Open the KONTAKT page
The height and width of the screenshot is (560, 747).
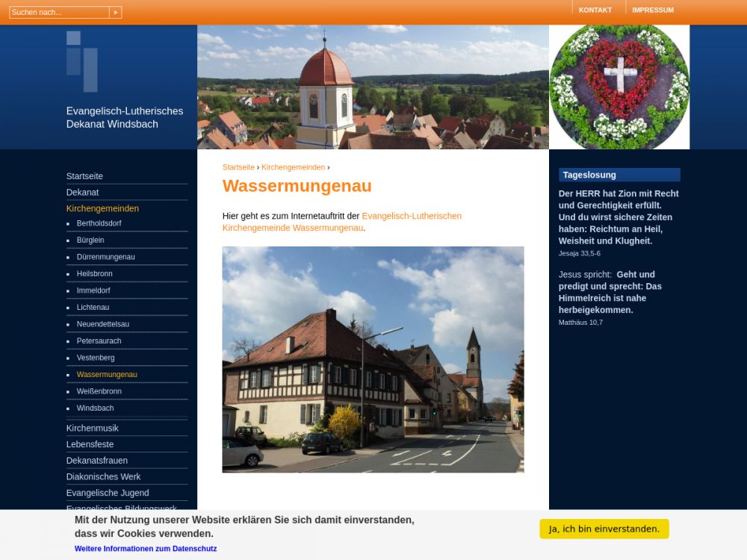(x=595, y=10)
